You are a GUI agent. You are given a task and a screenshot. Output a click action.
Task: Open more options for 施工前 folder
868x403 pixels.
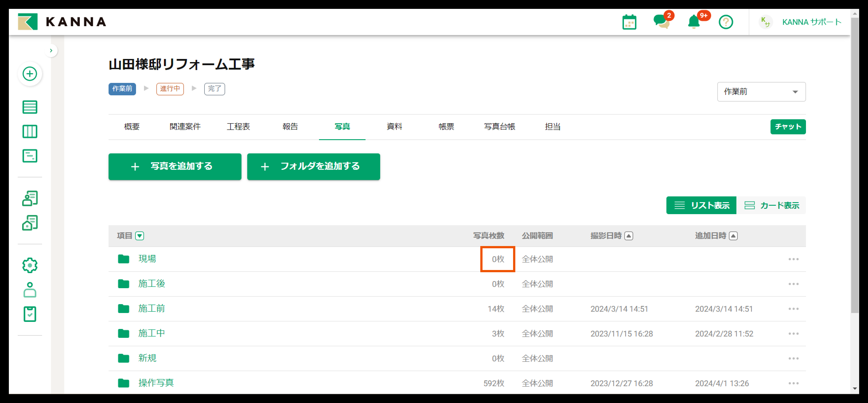click(793, 309)
